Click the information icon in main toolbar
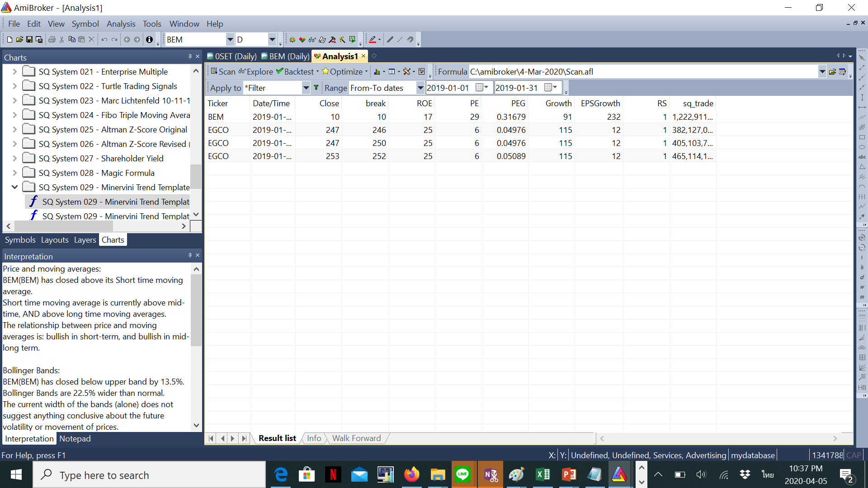 [149, 40]
